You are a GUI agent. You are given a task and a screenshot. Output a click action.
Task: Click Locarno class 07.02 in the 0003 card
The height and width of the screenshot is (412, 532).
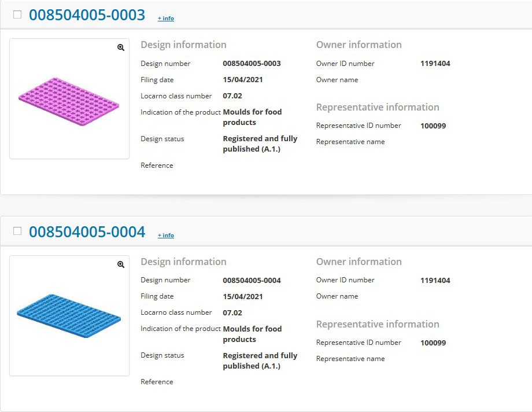coord(232,96)
